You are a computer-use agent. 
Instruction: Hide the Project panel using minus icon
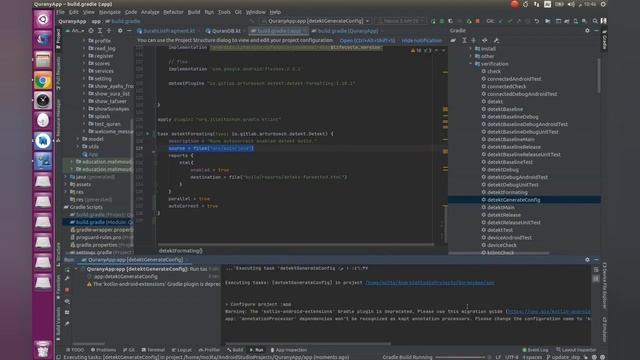click(x=129, y=31)
